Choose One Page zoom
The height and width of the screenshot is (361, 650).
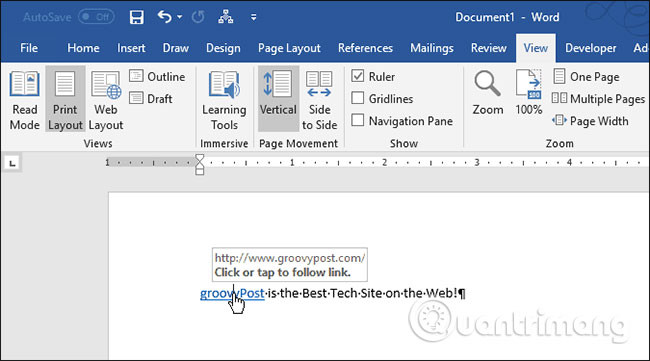(x=586, y=77)
